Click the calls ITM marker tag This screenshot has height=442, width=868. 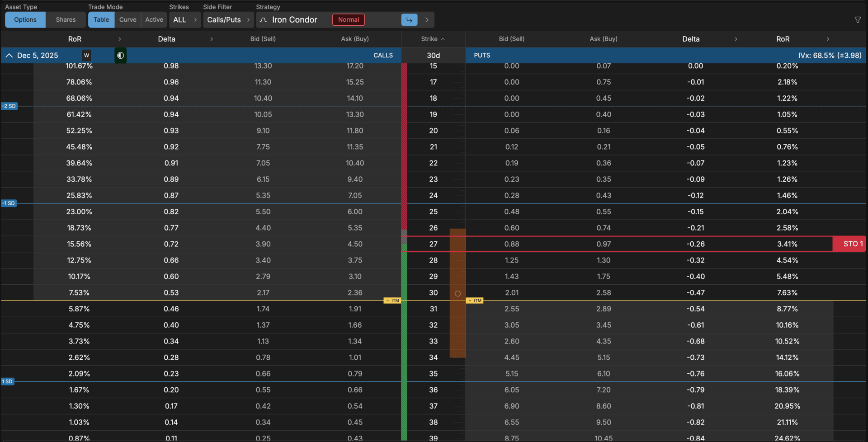coord(392,301)
